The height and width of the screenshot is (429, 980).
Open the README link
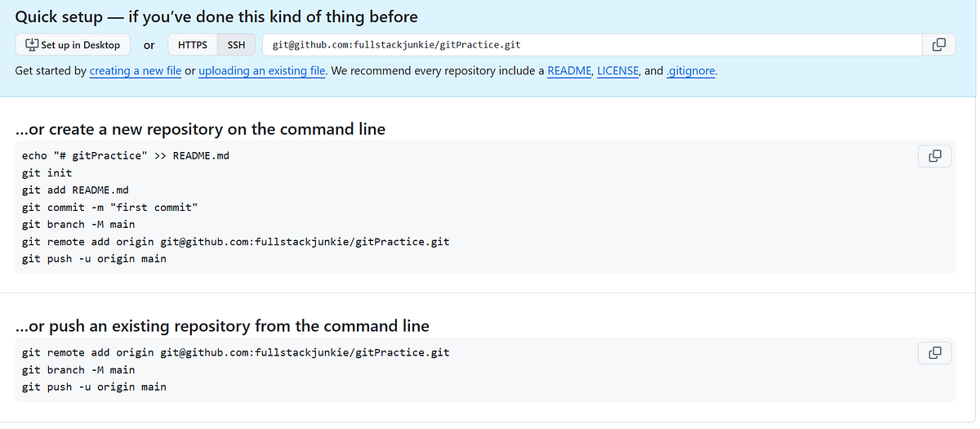point(569,71)
